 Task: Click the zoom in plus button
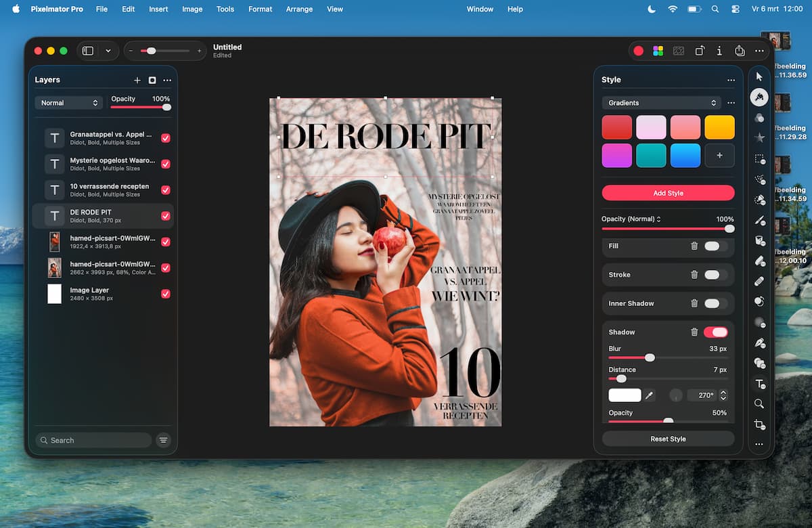(x=199, y=51)
